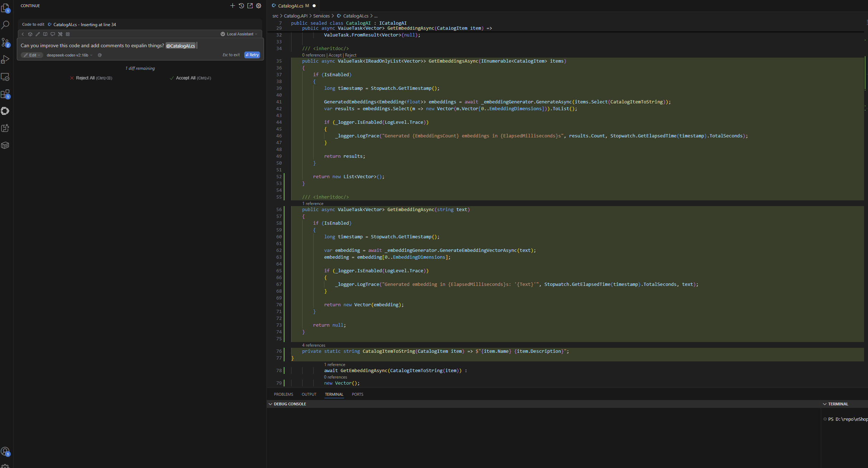Open the deepseek-coder-v2:16b model dropdown
This screenshot has height=468, width=868.
pyautogui.click(x=69, y=55)
